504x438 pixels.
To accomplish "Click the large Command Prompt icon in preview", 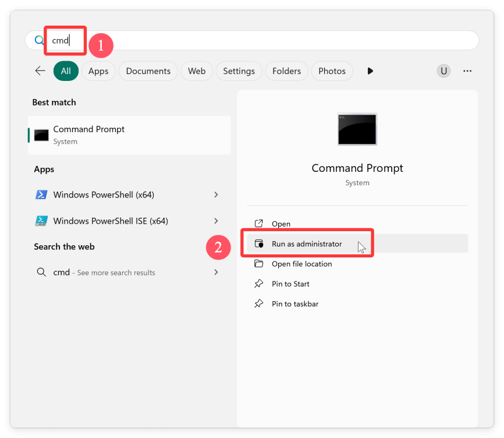I will click(357, 129).
